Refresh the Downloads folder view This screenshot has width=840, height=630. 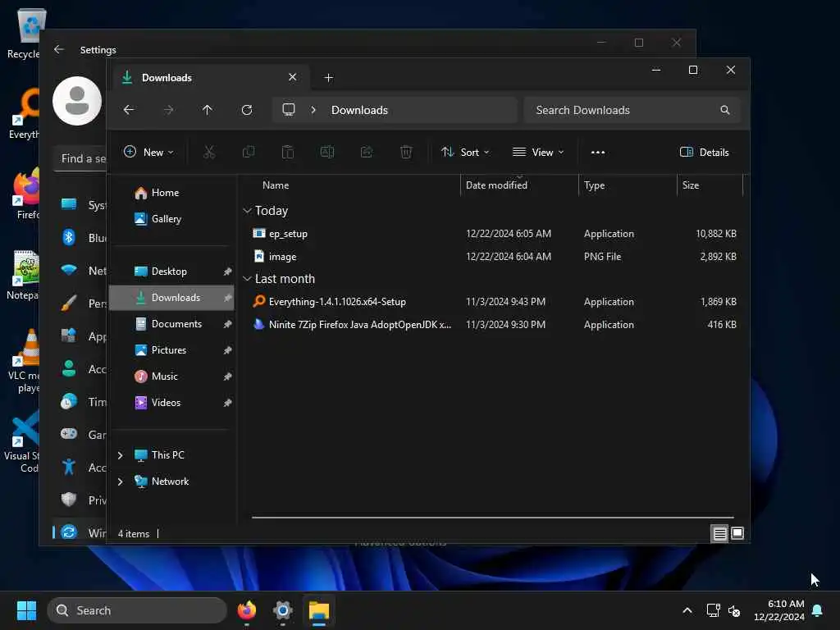pyautogui.click(x=247, y=110)
